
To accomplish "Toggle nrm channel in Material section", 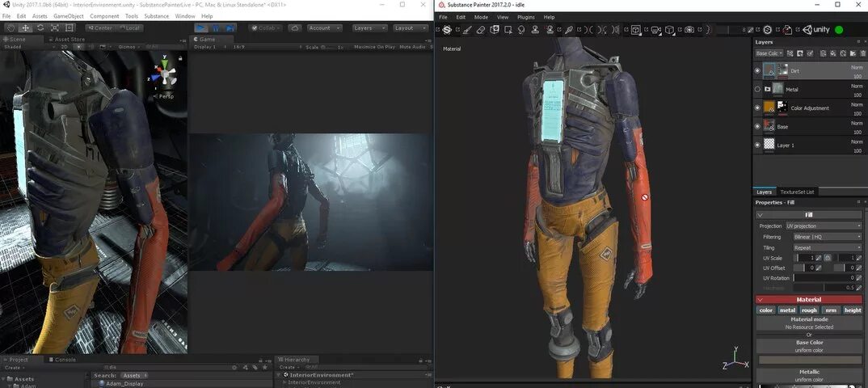I will pyautogui.click(x=831, y=310).
